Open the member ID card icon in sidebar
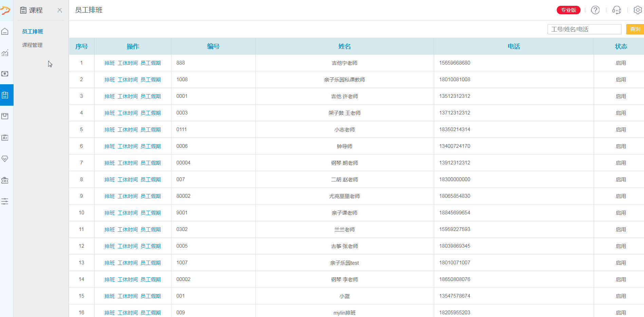Image resolution: width=644 pixels, height=317 pixels. tap(5, 138)
